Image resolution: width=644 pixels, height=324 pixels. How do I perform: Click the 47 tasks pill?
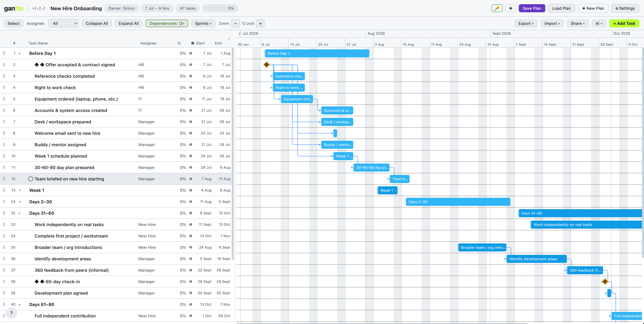click(188, 8)
